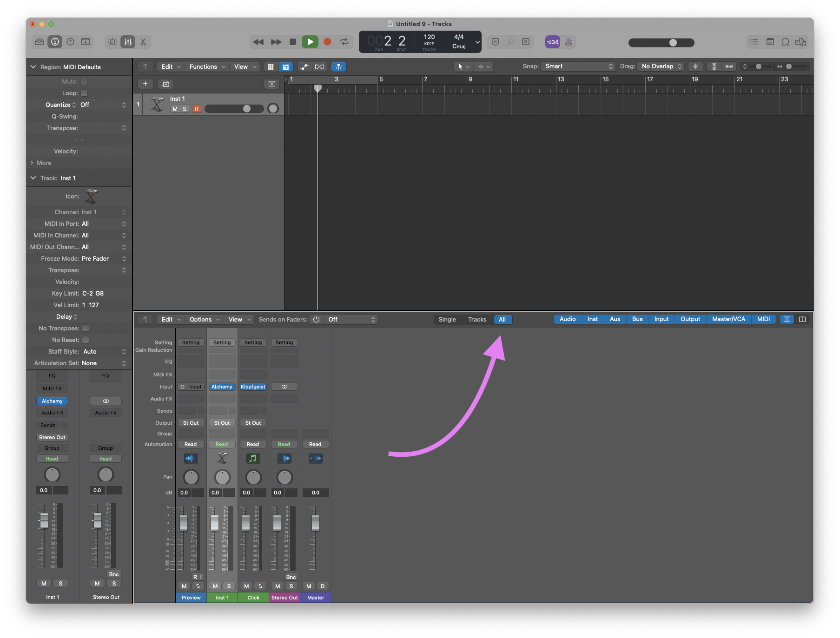Toggle the Metronome click icon
The width and height of the screenshot is (840, 638).
click(569, 42)
